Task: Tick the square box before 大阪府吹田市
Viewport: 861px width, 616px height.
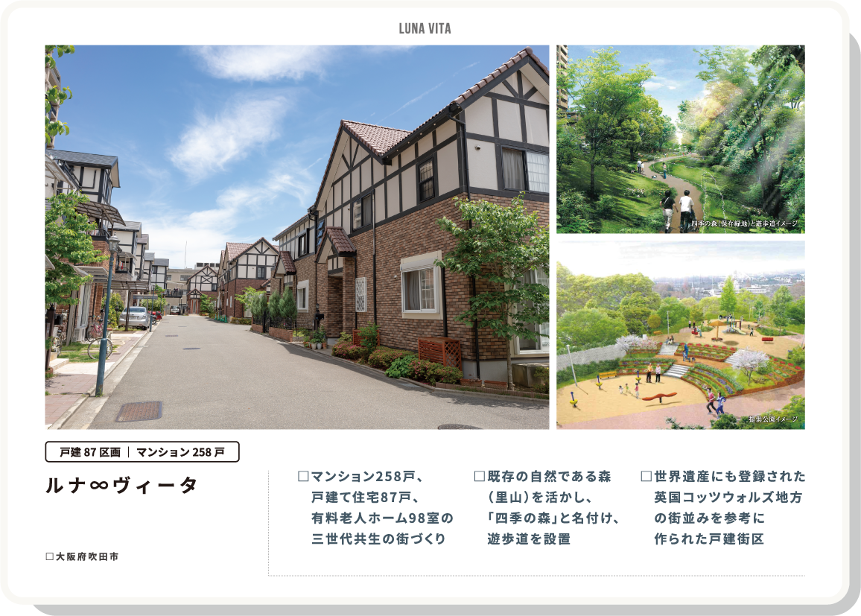Action: [x=49, y=556]
